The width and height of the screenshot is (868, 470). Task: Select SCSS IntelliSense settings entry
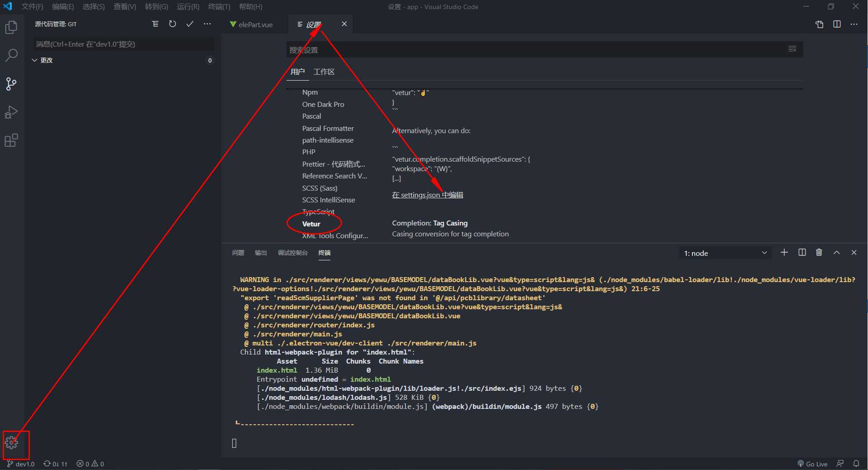pos(329,200)
